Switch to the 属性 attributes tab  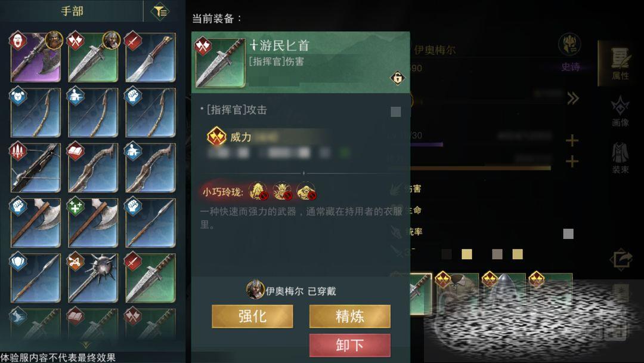(620, 63)
